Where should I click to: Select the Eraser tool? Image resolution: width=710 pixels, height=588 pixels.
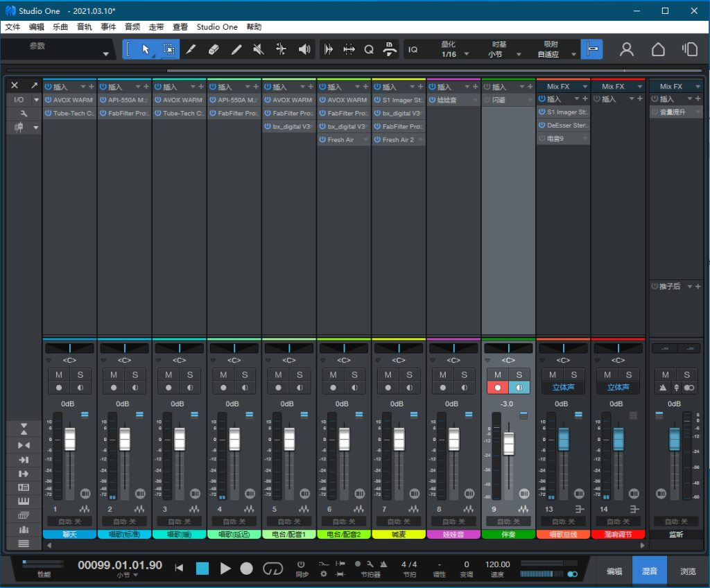[214, 49]
